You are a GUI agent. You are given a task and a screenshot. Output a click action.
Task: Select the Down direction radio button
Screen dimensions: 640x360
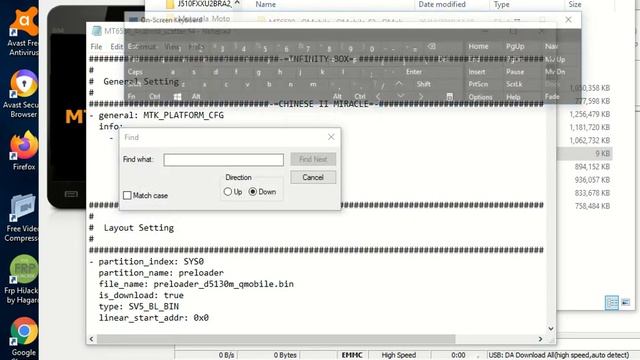(x=253, y=192)
